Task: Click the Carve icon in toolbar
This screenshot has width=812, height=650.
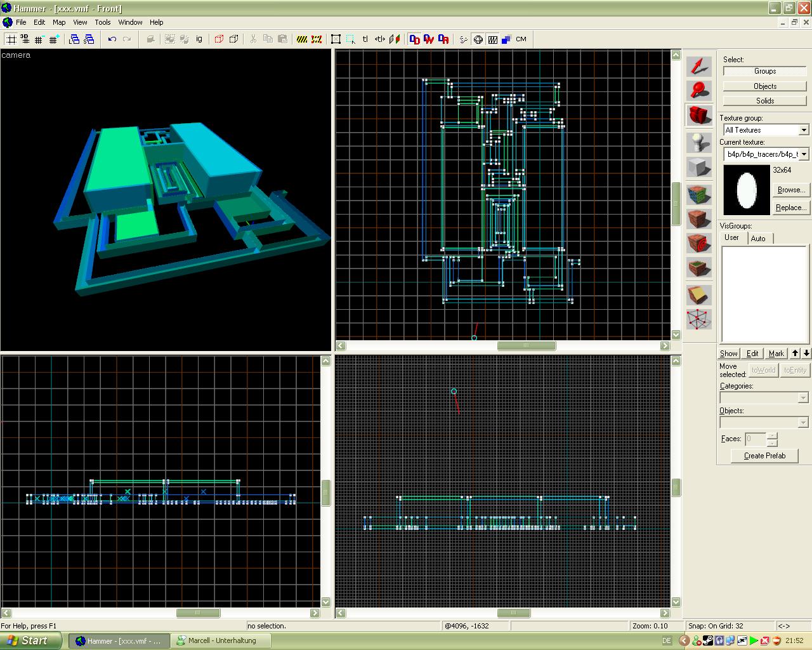Action: (x=150, y=39)
